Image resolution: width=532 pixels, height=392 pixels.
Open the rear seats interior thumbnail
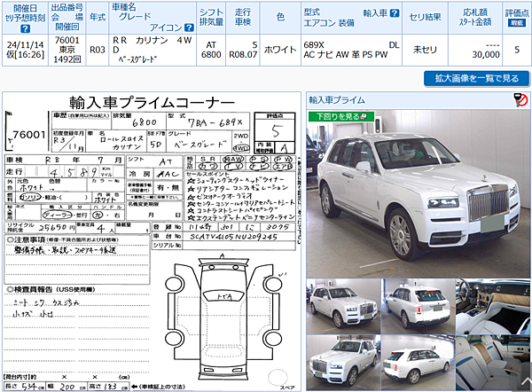click(x=493, y=363)
